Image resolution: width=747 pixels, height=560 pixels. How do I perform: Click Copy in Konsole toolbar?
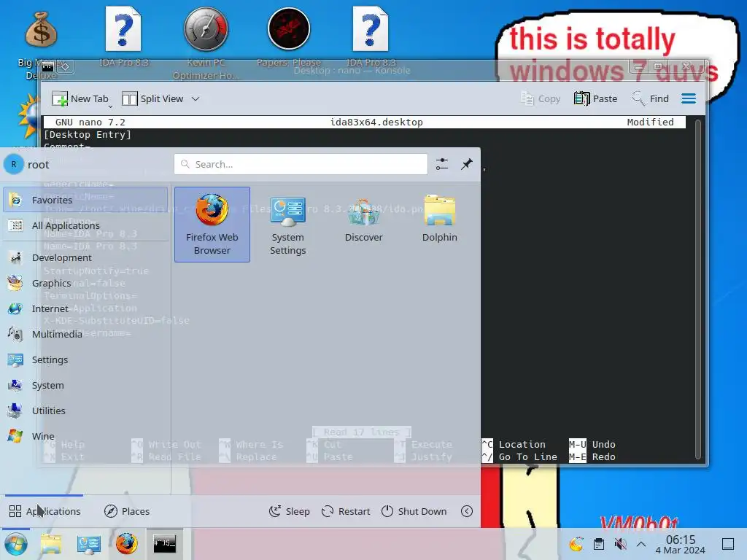coord(541,98)
